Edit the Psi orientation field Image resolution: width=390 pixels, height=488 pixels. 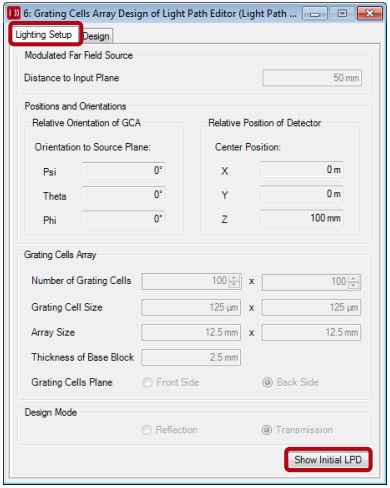tap(123, 171)
